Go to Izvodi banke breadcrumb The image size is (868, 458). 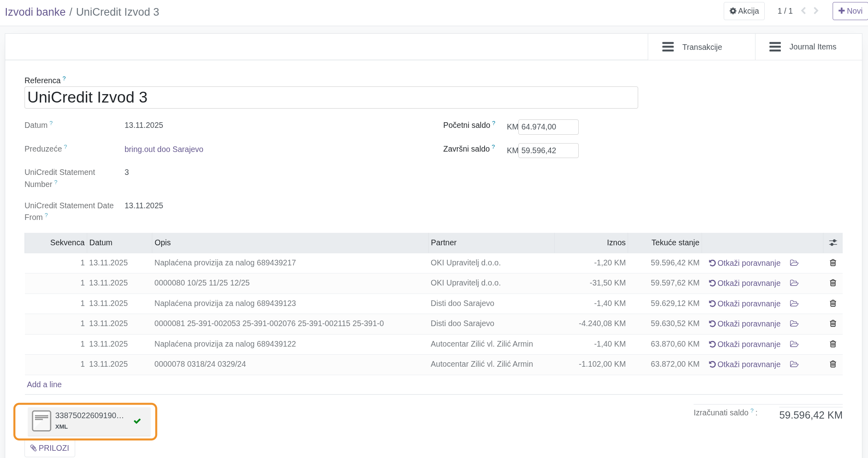click(35, 12)
